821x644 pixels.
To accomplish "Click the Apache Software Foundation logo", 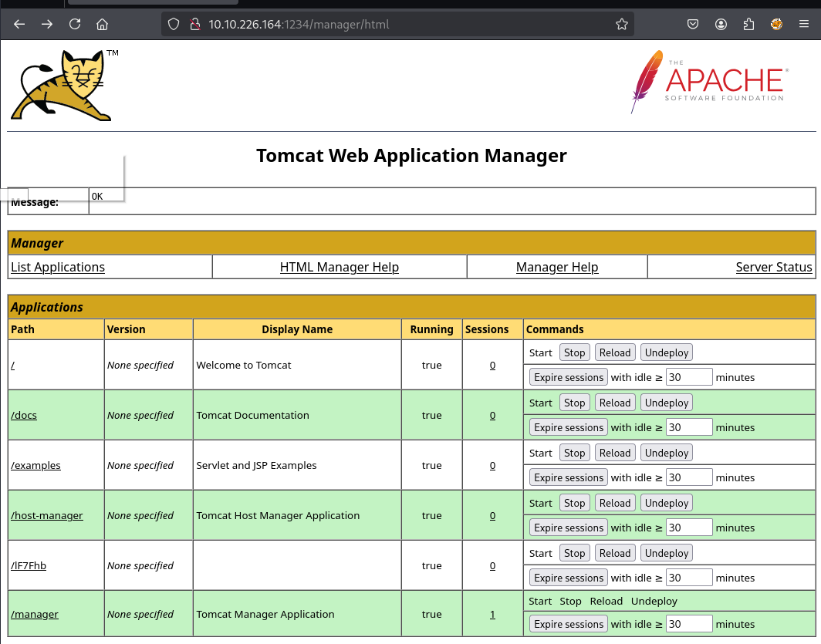I will [709, 82].
